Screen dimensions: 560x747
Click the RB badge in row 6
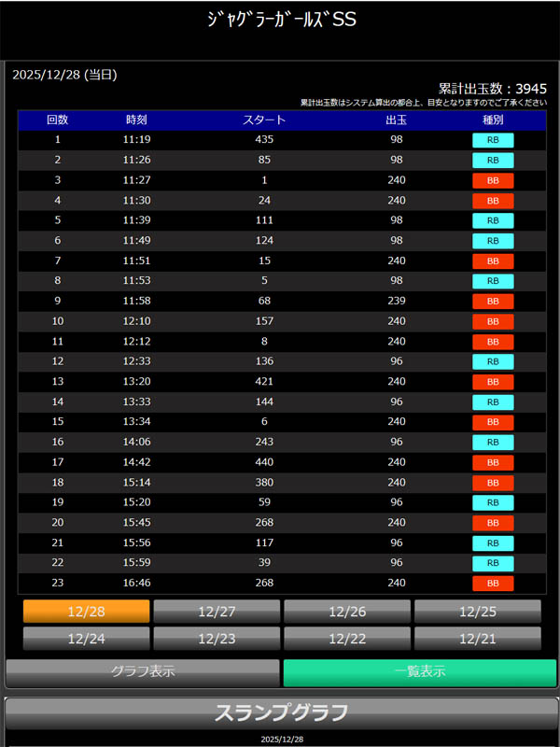[493, 241]
